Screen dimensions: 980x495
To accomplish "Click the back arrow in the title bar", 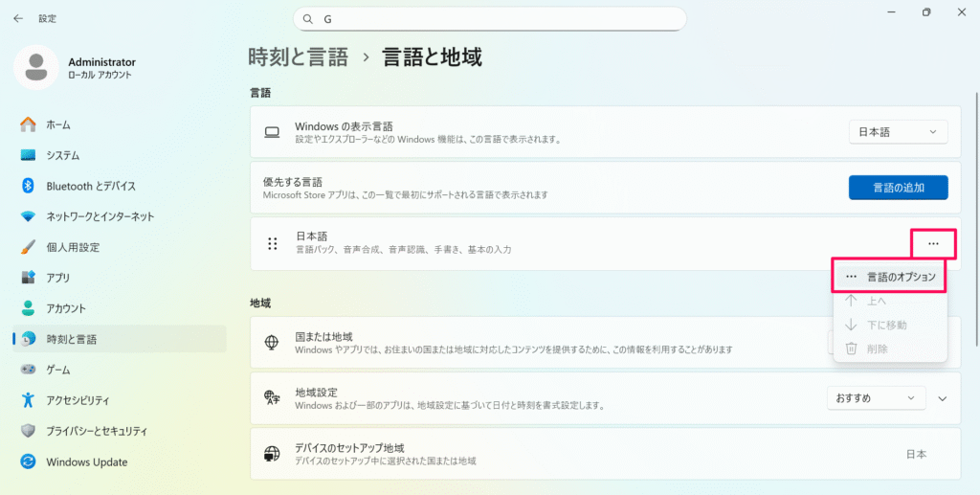I will click(18, 18).
